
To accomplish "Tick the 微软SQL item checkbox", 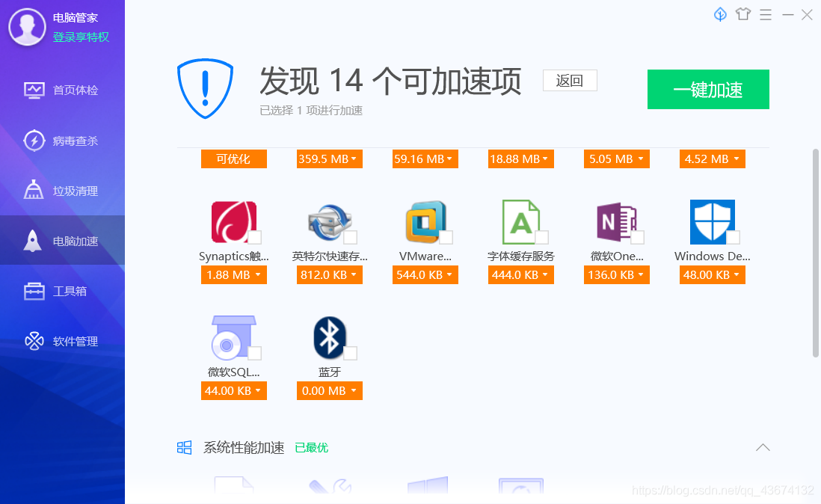I will 254,353.
